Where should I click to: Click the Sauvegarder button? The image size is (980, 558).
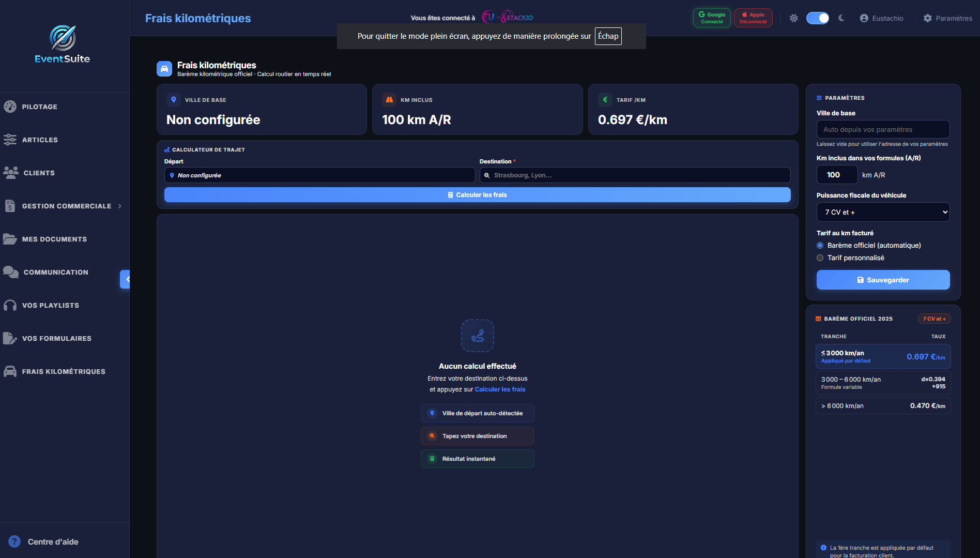883,280
